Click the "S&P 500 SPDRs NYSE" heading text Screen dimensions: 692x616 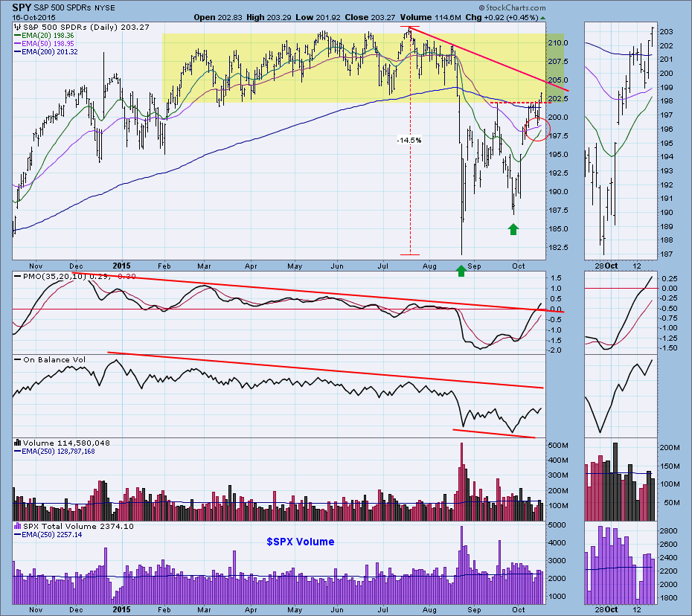pos(74,8)
